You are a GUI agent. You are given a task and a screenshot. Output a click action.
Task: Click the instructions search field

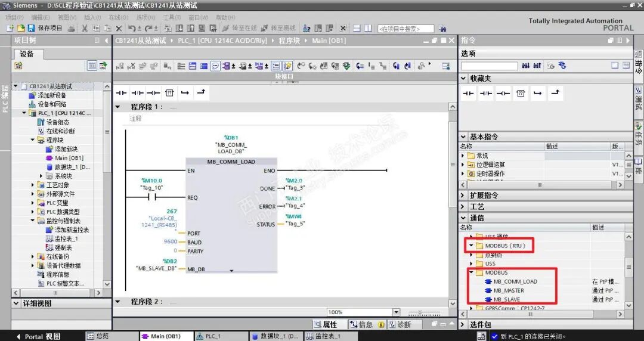(x=489, y=66)
